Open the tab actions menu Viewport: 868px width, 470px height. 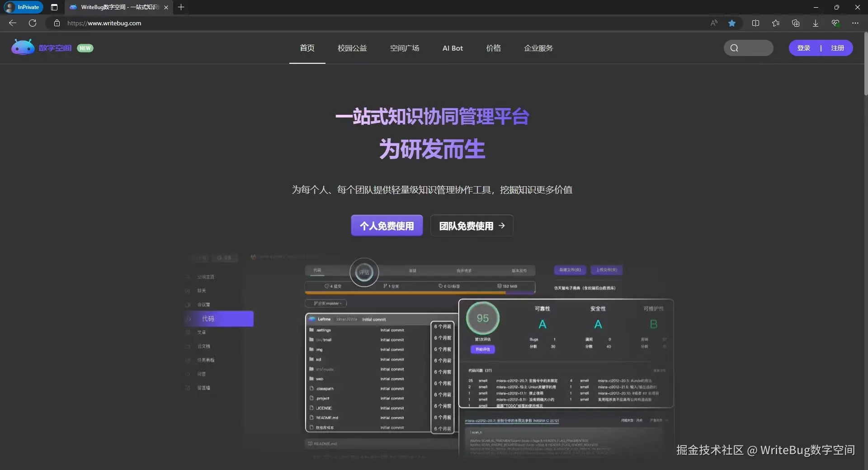[x=54, y=7]
